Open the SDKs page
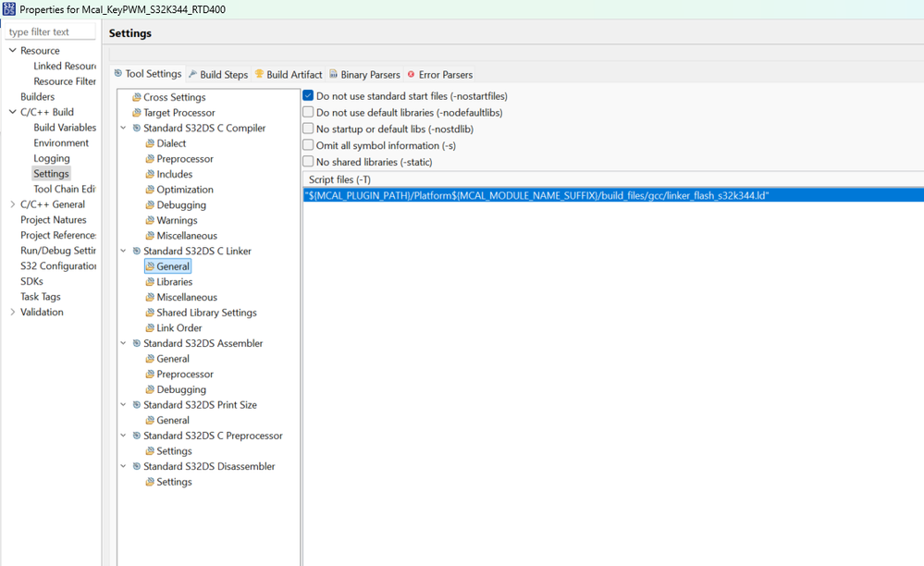The width and height of the screenshot is (924, 566). pos(31,281)
